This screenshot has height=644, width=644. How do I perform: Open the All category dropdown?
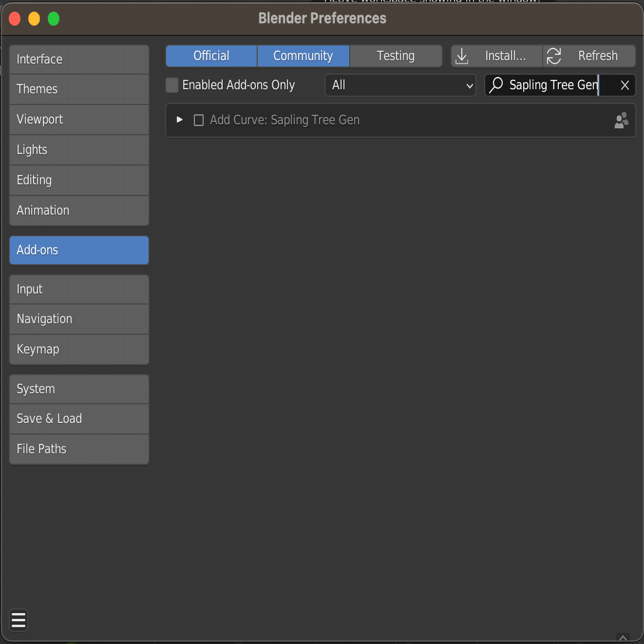pyautogui.click(x=400, y=85)
